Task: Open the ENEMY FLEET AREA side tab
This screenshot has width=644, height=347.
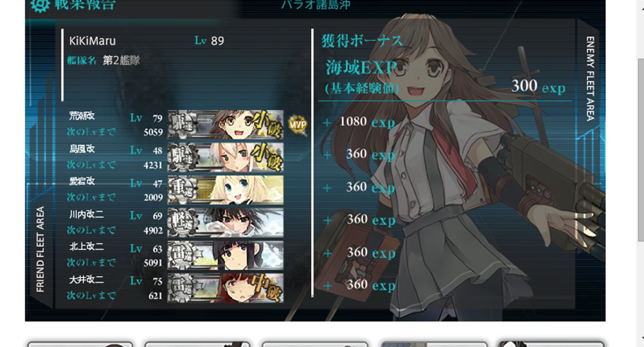Action: [590, 78]
